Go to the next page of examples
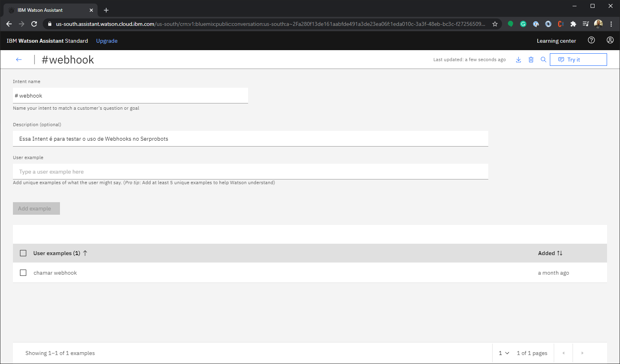Image resolution: width=620 pixels, height=364 pixels. point(582,353)
